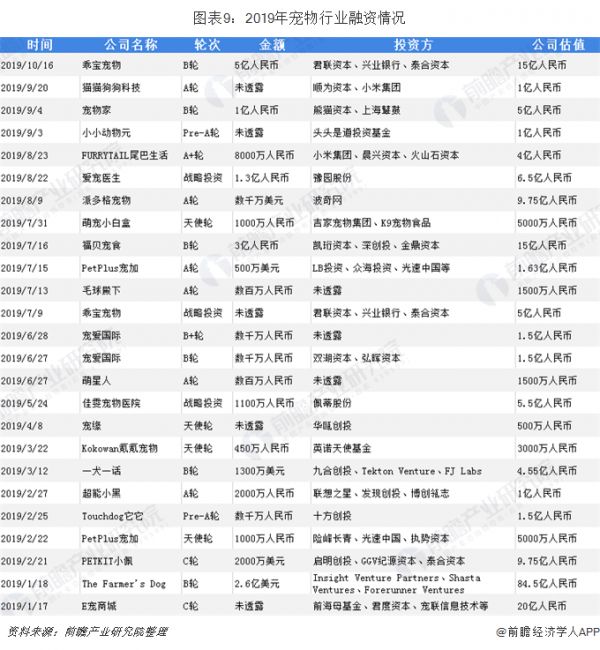
Task: Select the valuation 4亿人民币
Action: pyautogui.click(x=539, y=155)
